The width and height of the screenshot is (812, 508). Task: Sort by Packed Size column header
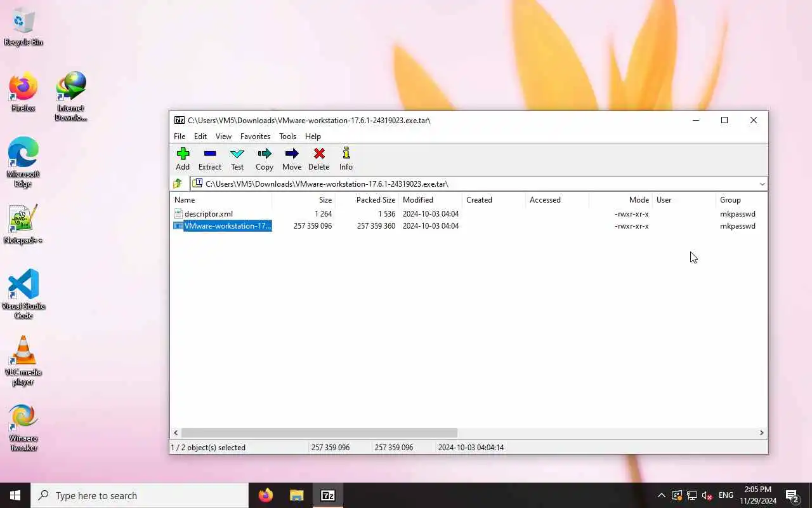point(367,200)
